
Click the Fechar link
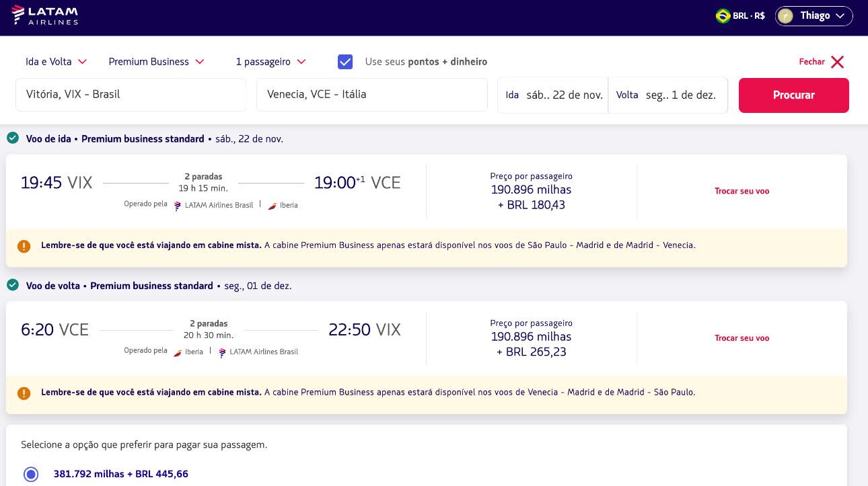[811, 62]
